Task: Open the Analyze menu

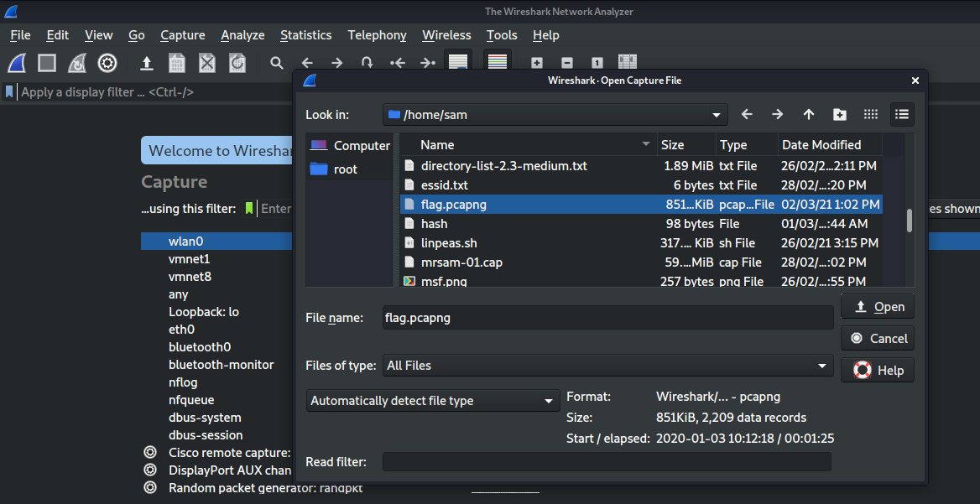Action: 242,35
